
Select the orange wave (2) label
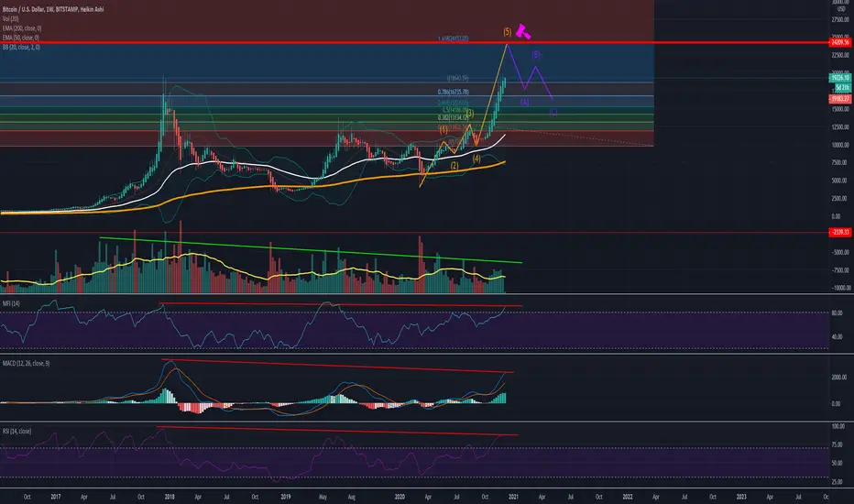point(454,165)
